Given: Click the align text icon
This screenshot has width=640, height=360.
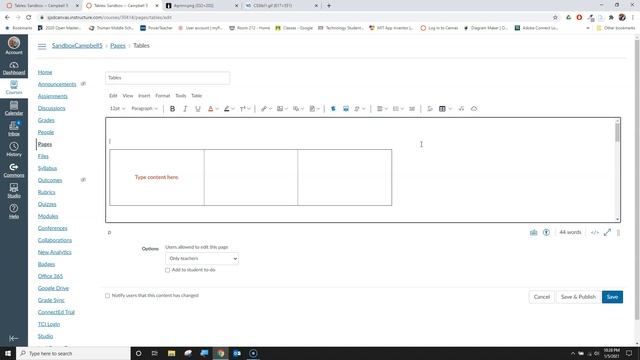Looking at the screenshot, I should coord(380,109).
